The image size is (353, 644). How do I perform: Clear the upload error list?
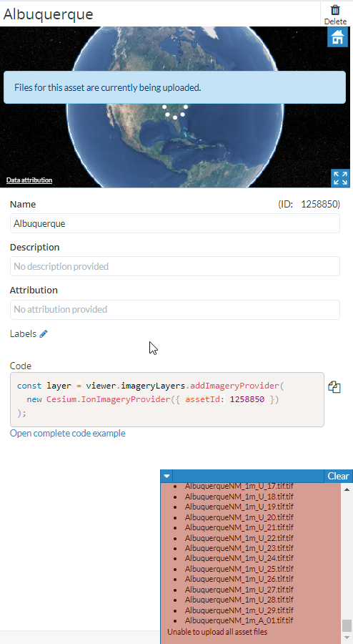(338, 476)
